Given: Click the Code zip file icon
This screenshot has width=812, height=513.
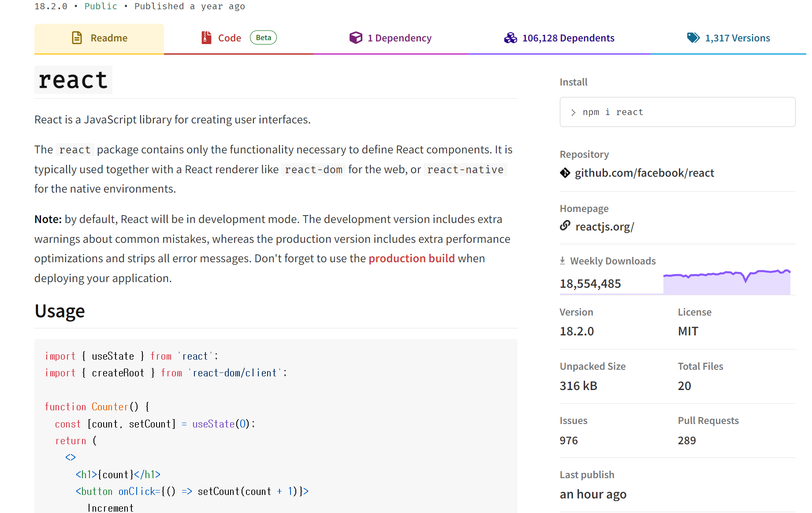Looking at the screenshot, I should point(206,38).
